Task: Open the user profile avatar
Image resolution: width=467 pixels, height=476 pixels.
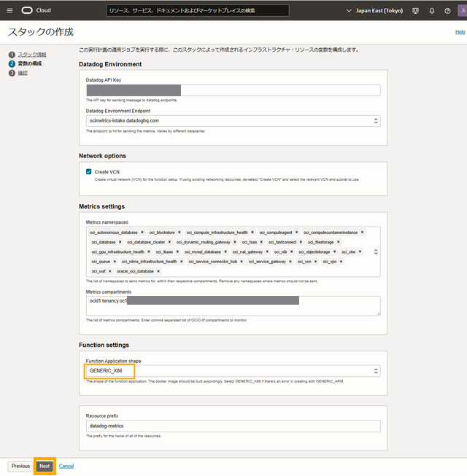Action: 462,11
